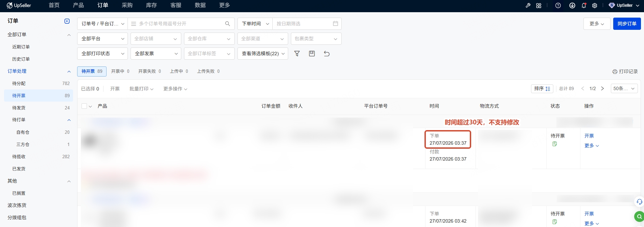Click the save filter template icon

tap(312, 54)
